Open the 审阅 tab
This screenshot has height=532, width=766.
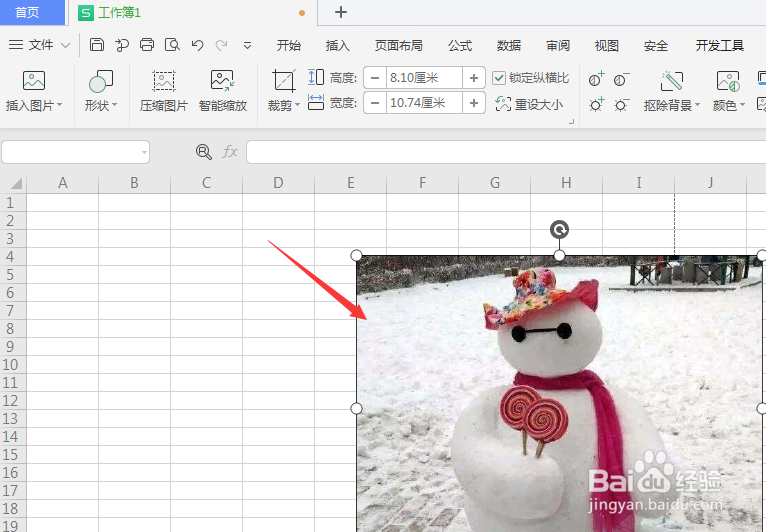(x=558, y=45)
